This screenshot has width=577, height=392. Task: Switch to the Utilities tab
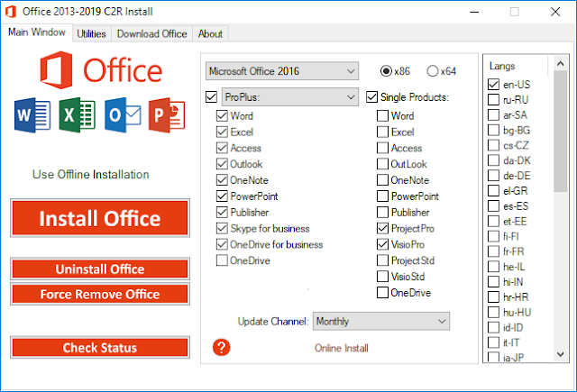click(91, 33)
